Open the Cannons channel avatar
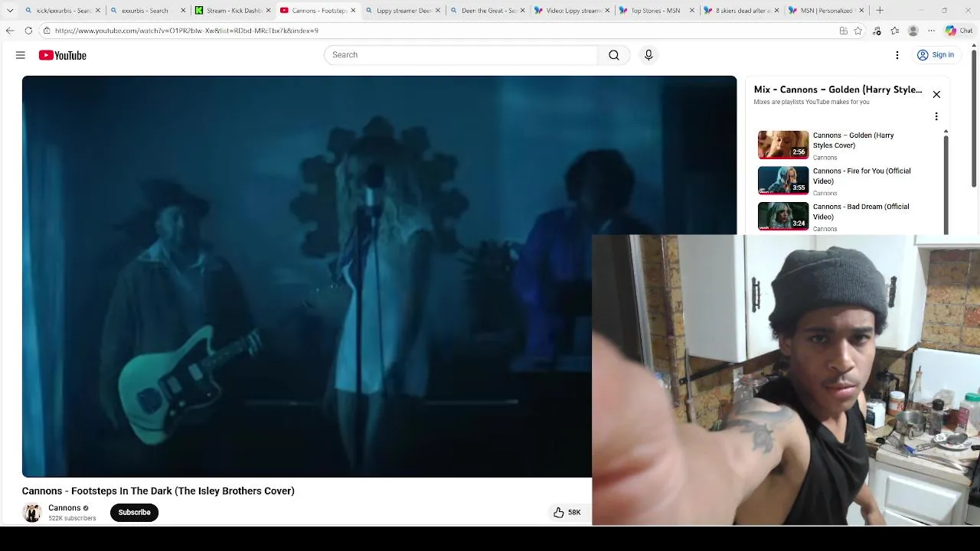This screenshot has height=551, width=980. click(32, 513)
